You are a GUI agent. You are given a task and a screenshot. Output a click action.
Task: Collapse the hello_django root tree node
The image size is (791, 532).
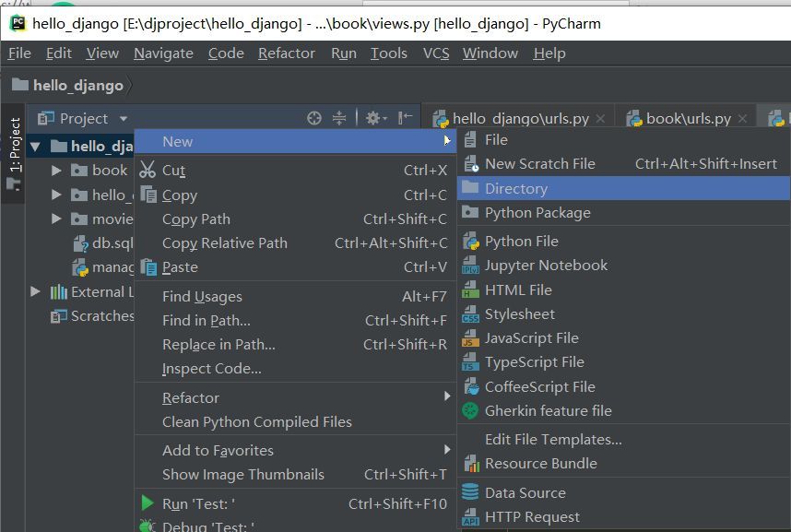point(35,147)
